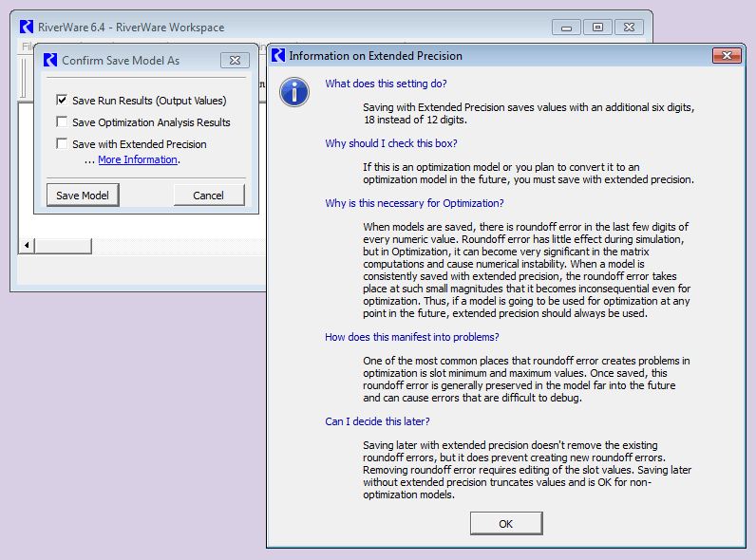Click RiverWare icon in Information dialog title bar
The image size is (756, 560).
[278, 55]
